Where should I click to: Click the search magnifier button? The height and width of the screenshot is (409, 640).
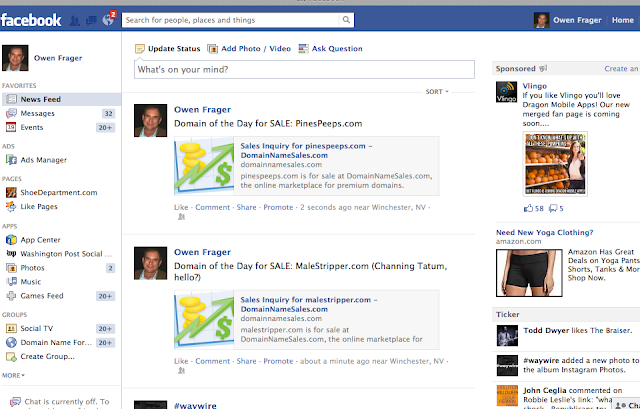(346, 20)
